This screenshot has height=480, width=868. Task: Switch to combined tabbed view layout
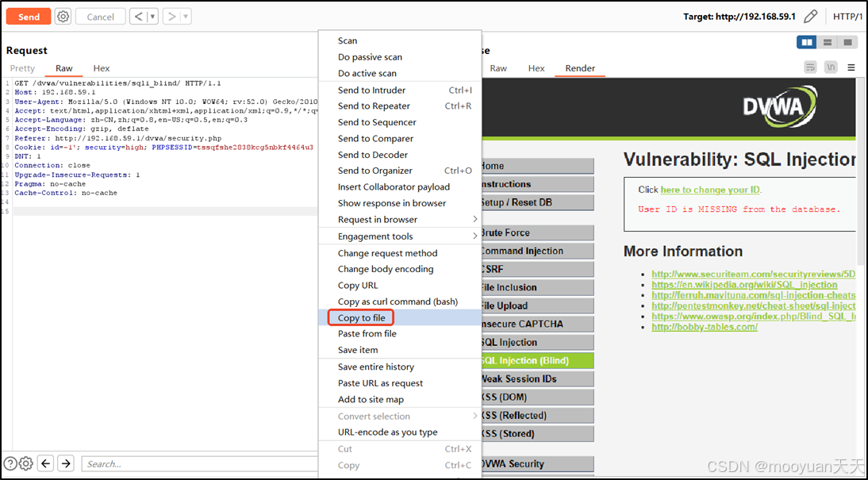pyautogui.click(x=847, y=42)
